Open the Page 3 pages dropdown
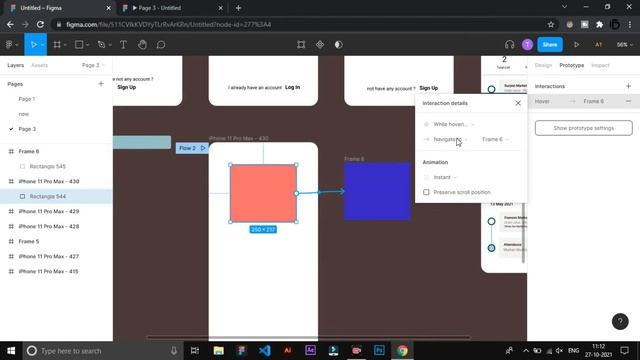This screenshot has width=640, height=360. 93,65
